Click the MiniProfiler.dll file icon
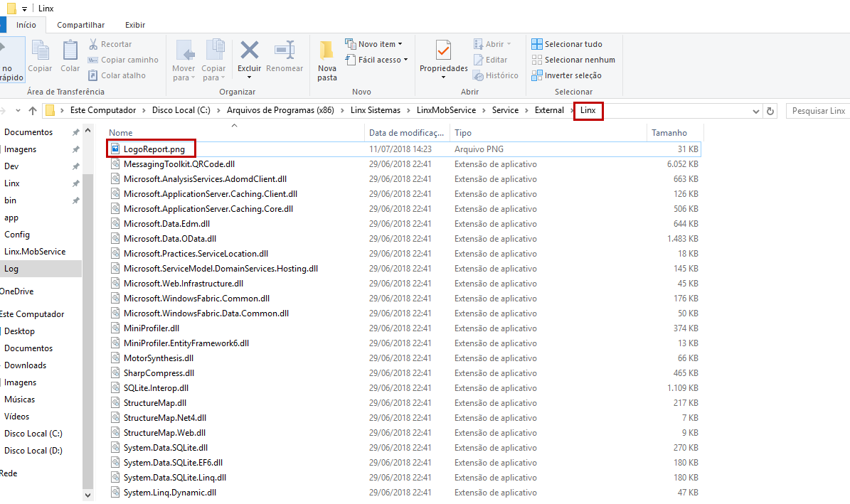The width and height of the screenshot is (850, 504). 115,328
